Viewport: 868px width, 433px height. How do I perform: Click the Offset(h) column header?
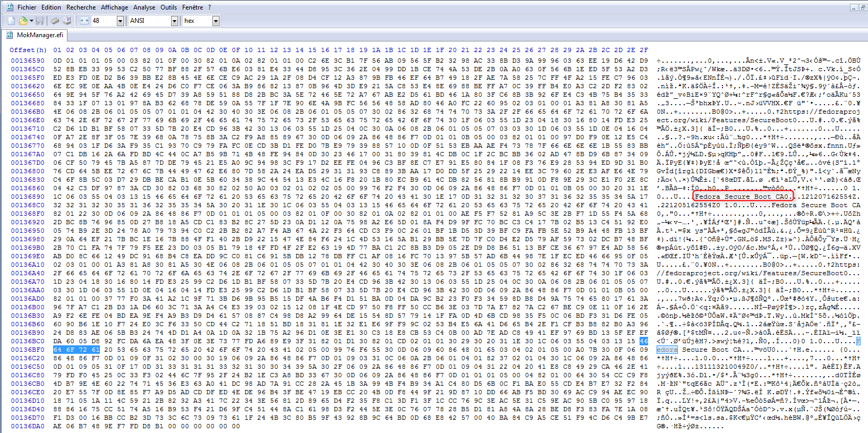point(28,50)
